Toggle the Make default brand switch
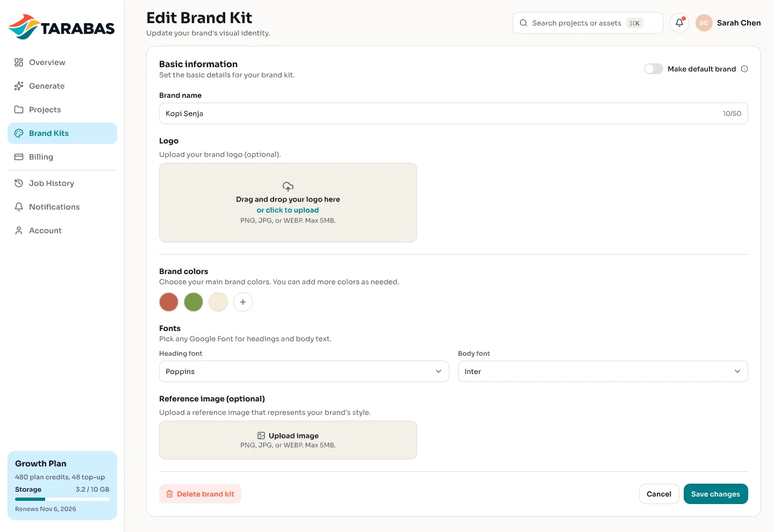Screen dimensions: 774x532 (654, 69)
